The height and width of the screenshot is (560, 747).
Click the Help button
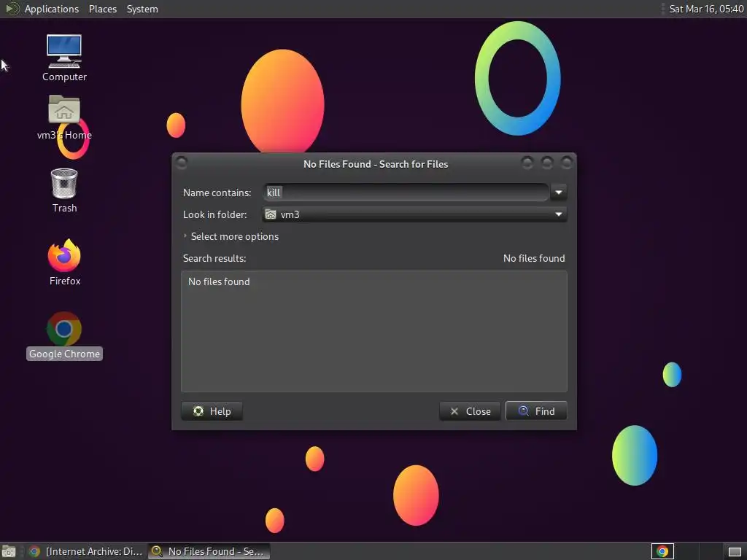[212, 411]
